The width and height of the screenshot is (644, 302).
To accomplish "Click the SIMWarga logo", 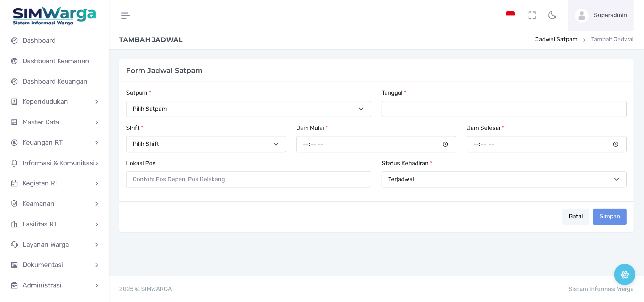I will pos(54,16).
